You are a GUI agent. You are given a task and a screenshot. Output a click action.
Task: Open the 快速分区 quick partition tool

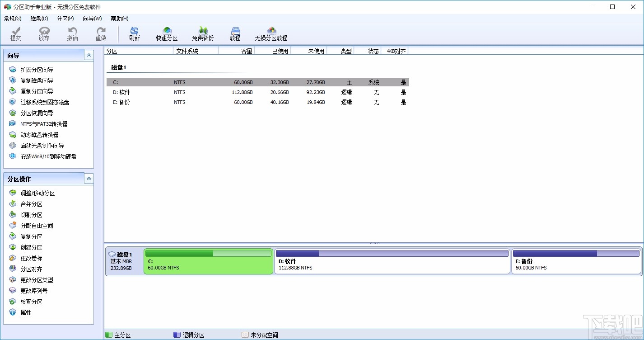point(167,34)
